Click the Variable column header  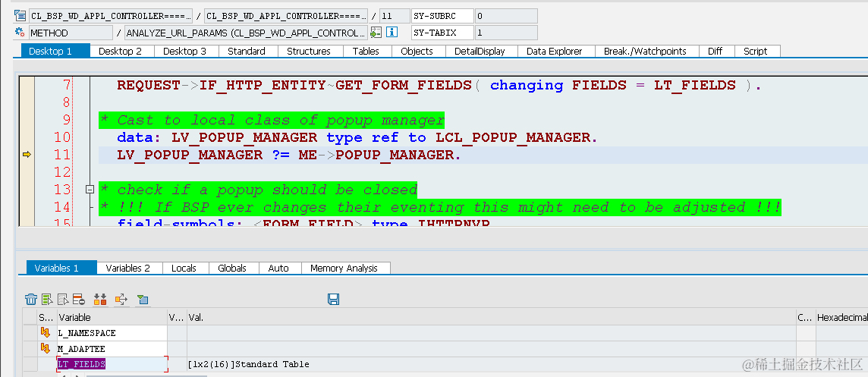point(112,317)
